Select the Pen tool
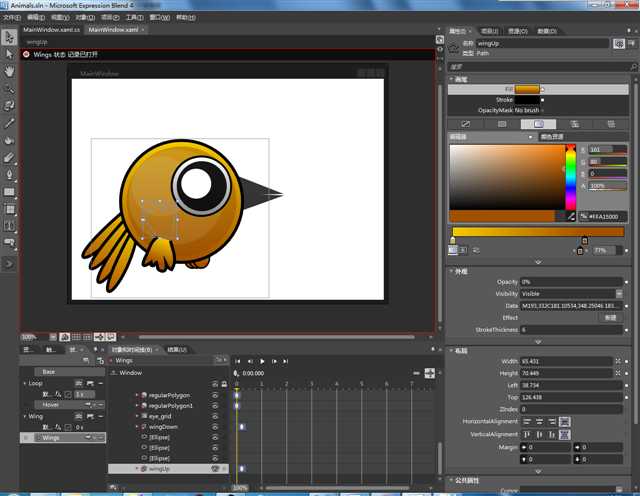Image resolution: width=640 pixels, height=496 pixels. (9, 175)
